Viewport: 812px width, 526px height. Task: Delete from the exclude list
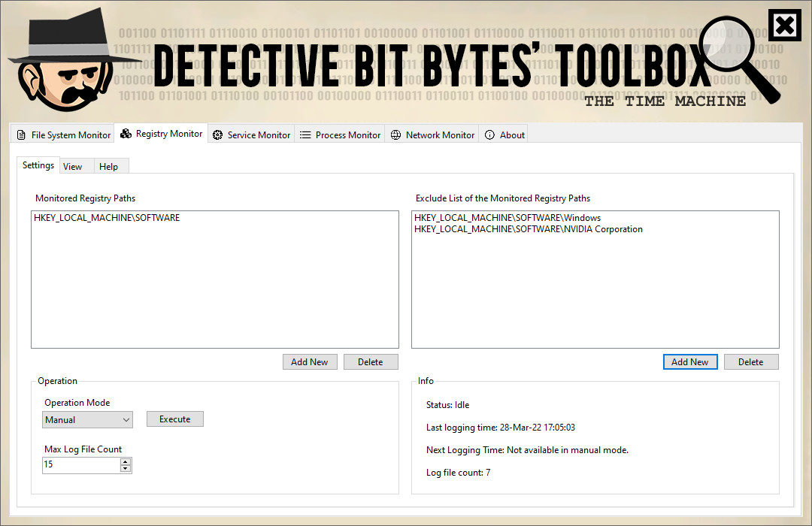click(x=750, y=362)
